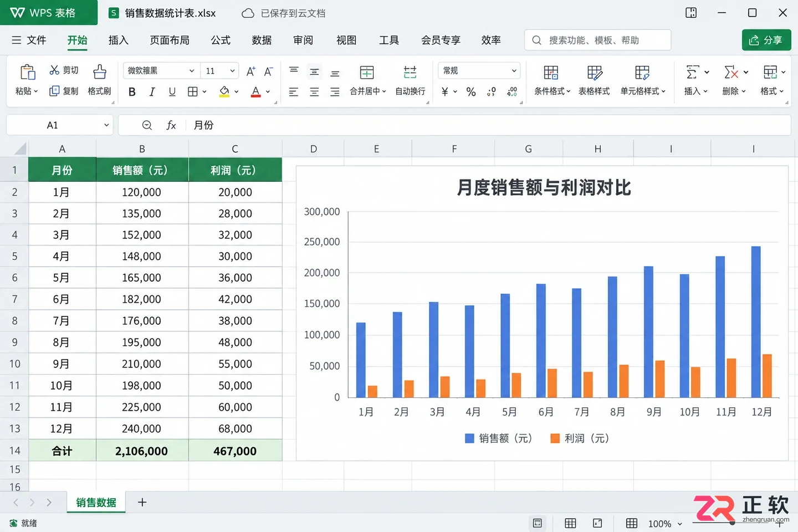Screen dimensions: 798x532
Task: Click the Paste clipboard icon
Action: [27, 72]
